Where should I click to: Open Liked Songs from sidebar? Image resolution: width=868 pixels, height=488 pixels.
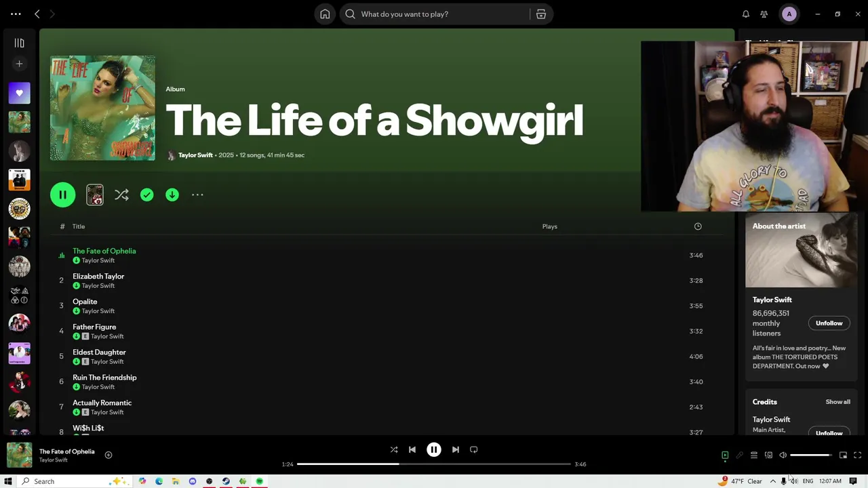coord(19,93)
